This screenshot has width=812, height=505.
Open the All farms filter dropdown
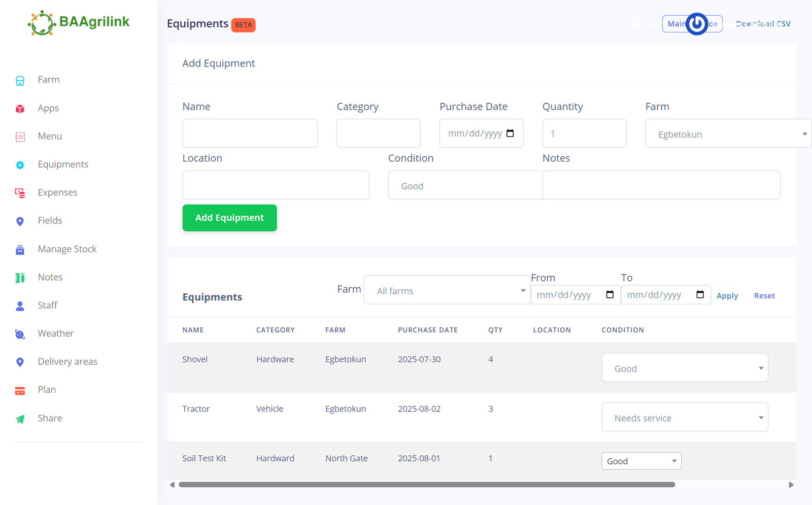click(x=447, y=290)
